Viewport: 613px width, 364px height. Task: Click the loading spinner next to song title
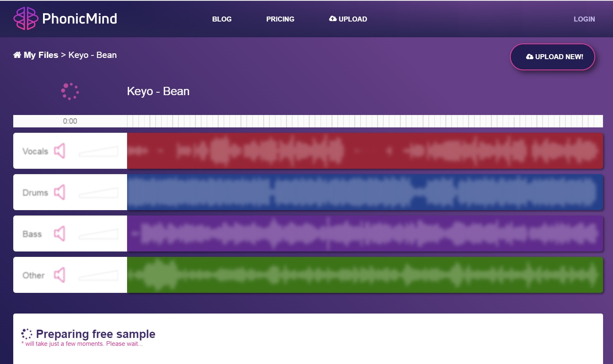pos(70,91)
